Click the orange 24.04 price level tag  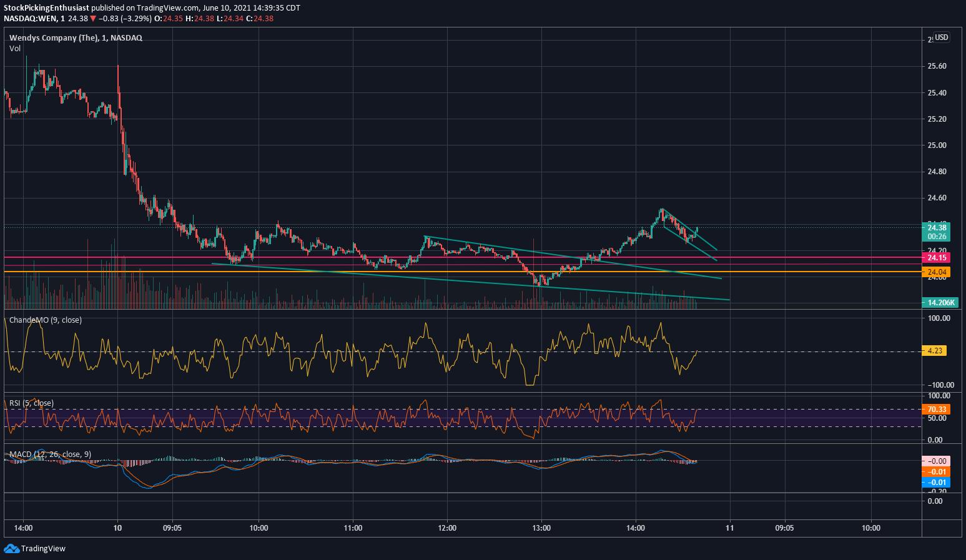(936, 272)
